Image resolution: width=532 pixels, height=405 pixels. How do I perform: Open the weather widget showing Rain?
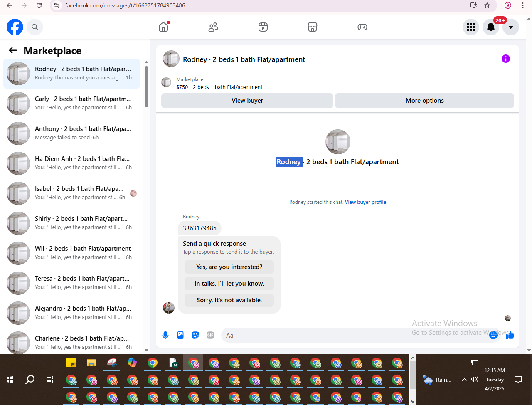tap(436, 379)
